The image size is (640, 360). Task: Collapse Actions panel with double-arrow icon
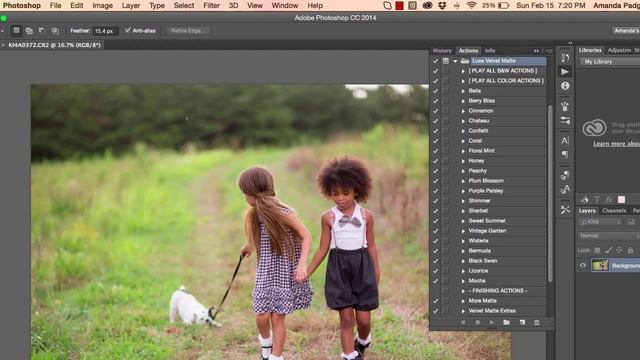tap(536, 51)
